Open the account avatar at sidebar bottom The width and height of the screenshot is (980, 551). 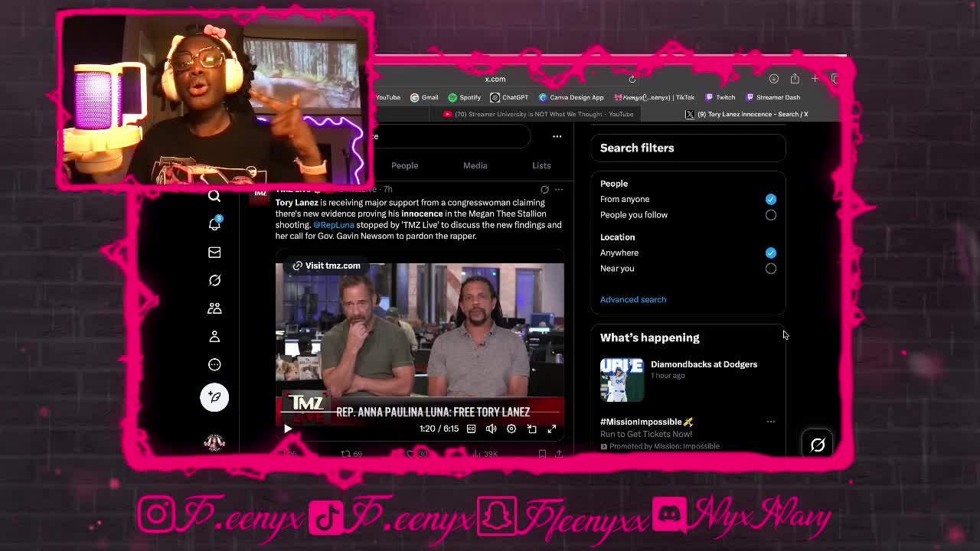pyautogui.click(x=214, y=442)
